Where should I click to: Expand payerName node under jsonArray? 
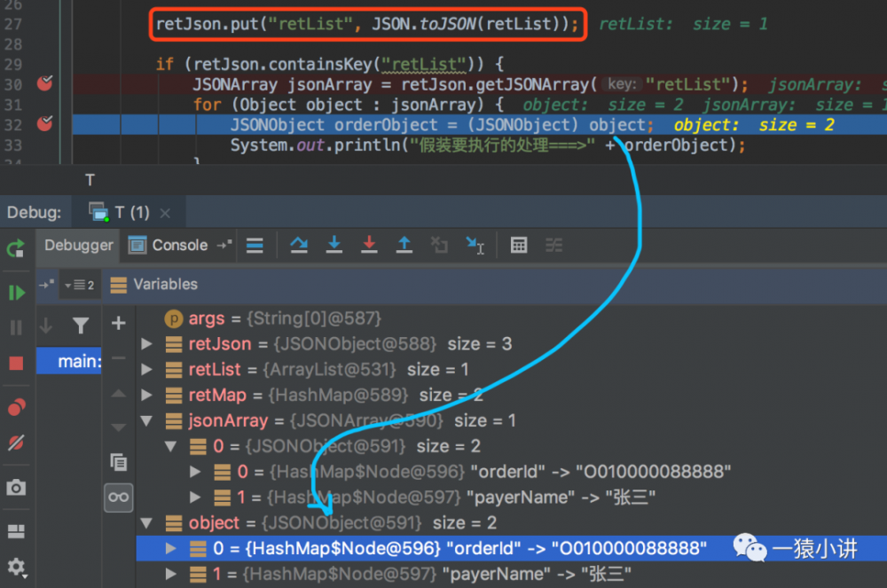pos(195,497)
